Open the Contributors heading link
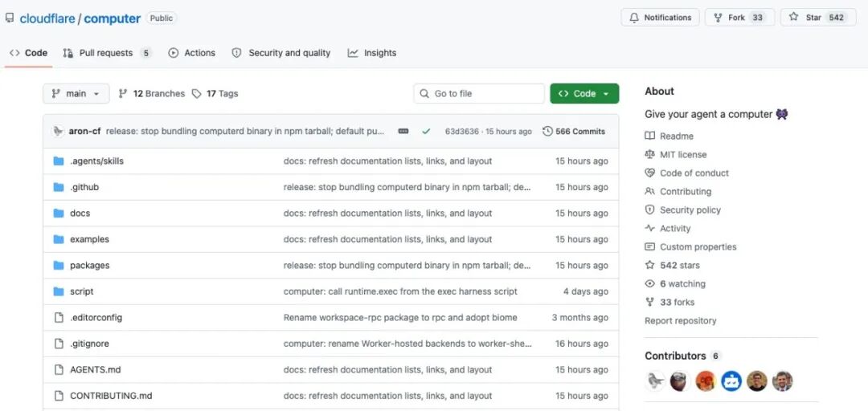The image size is (868, 411). 675,356
